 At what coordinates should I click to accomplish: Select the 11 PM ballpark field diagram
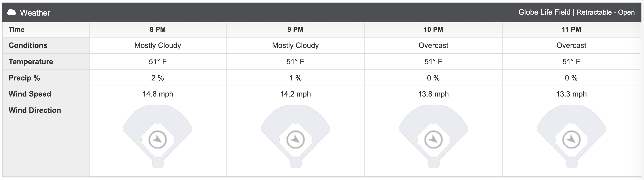pyautogui.click(x=571, y=136)
